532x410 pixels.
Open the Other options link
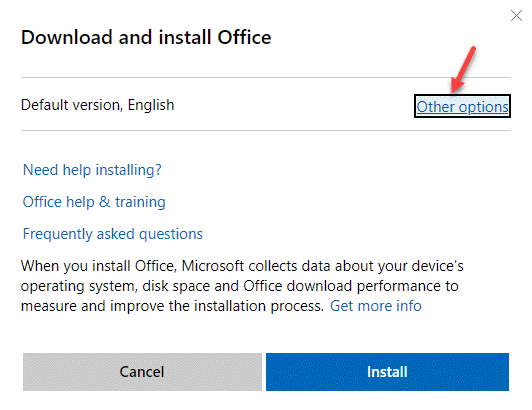click(x=462, y=107)
